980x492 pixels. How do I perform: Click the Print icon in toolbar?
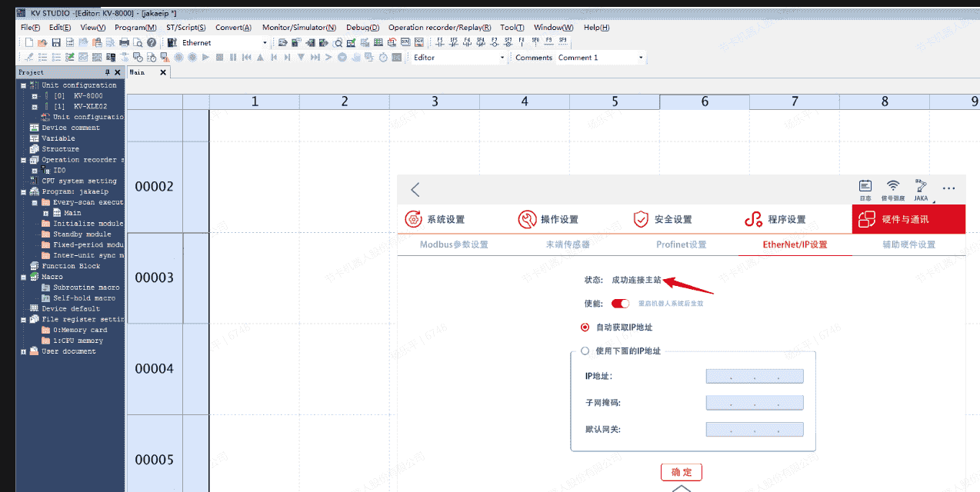124,43
